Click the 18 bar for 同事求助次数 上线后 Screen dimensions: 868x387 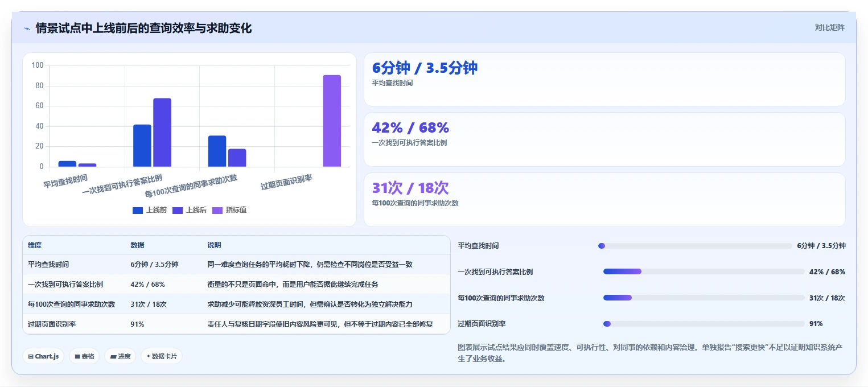pos(237,158)
